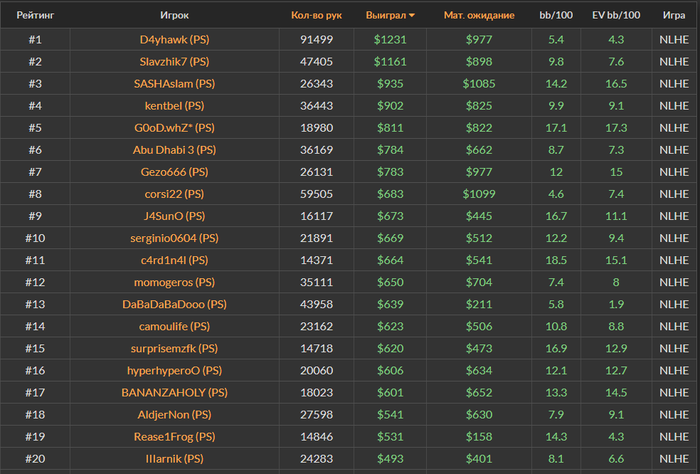Select bb/100 value 4.6
This screenshot has height=474, width=700.
pos(556,194)
